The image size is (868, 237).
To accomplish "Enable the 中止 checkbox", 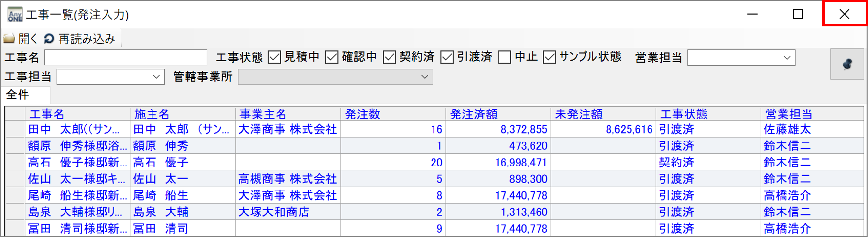I will coord(504,57).
